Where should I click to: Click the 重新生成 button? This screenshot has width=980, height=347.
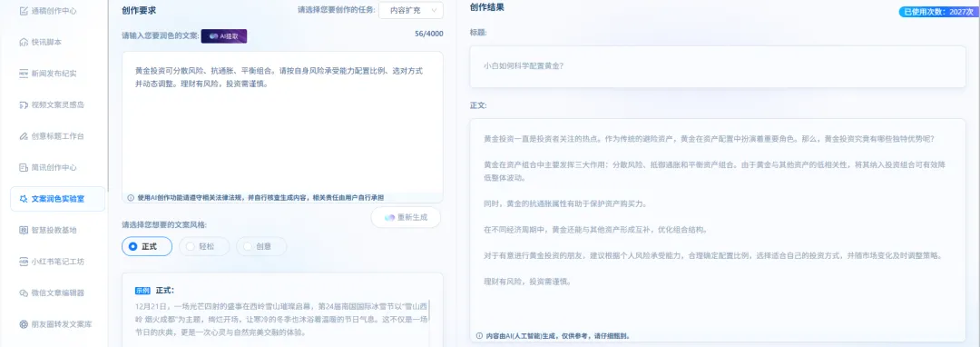tap(406, 217)
